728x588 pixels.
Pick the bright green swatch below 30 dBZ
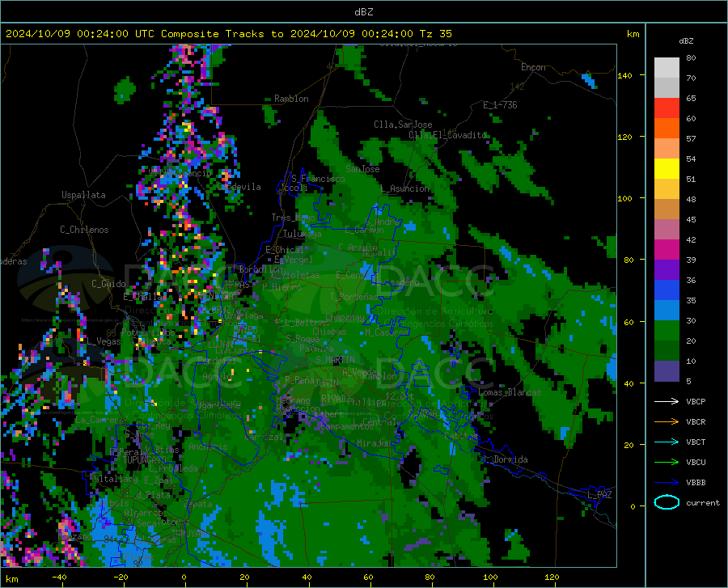[x=667, y=331]
